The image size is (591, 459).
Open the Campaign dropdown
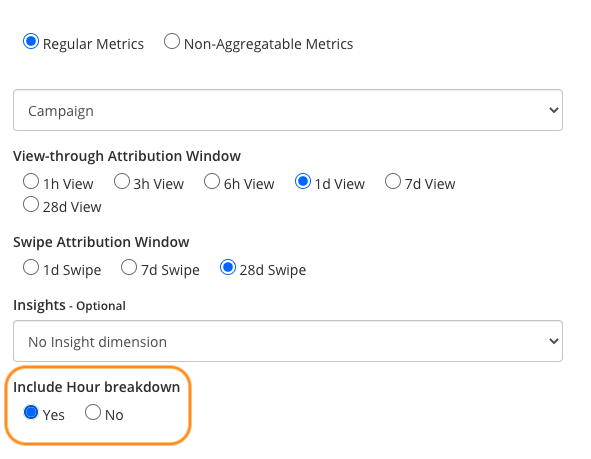click(288, 110)
